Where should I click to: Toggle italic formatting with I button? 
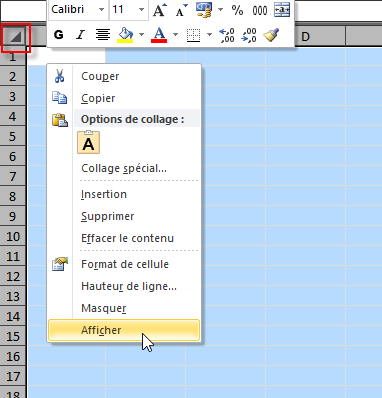point(80,35)
